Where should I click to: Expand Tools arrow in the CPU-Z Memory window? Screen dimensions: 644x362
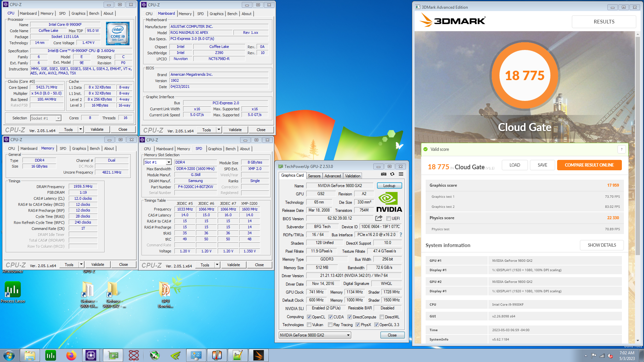pyautogui.click(x=81, y=264)
